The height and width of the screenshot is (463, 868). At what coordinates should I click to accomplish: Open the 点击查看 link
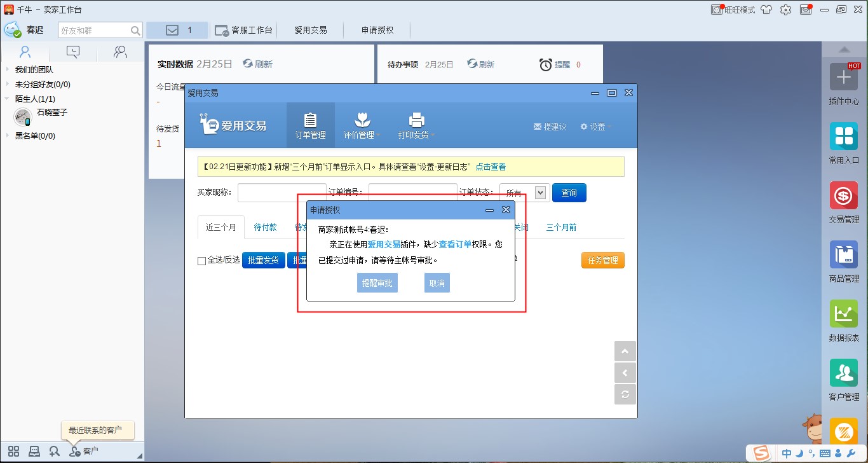coord(491,167)
